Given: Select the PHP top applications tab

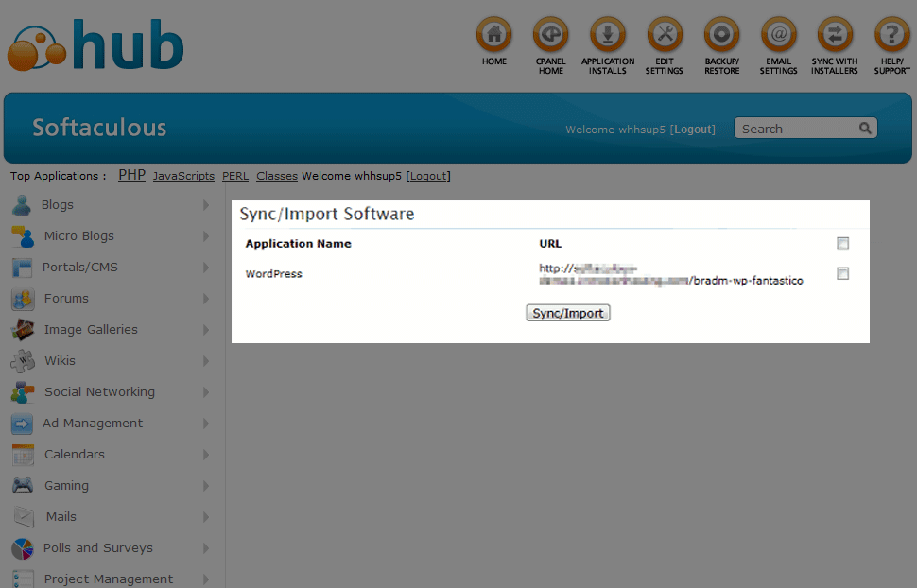Looking at the screenshot, I should [131, 175].
